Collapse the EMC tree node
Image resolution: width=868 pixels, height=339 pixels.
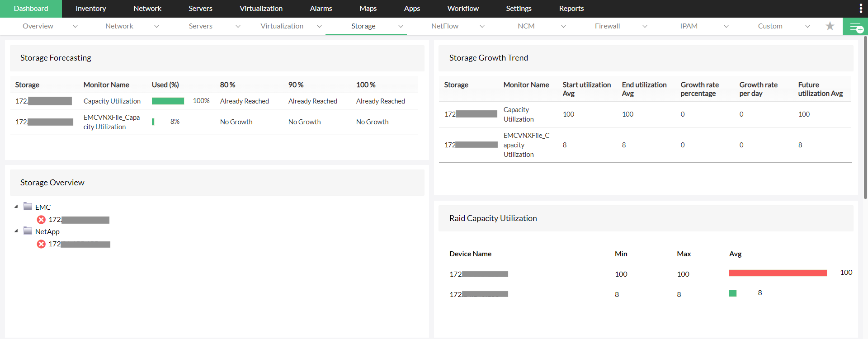pyautogui.click(x=16, y=207)
